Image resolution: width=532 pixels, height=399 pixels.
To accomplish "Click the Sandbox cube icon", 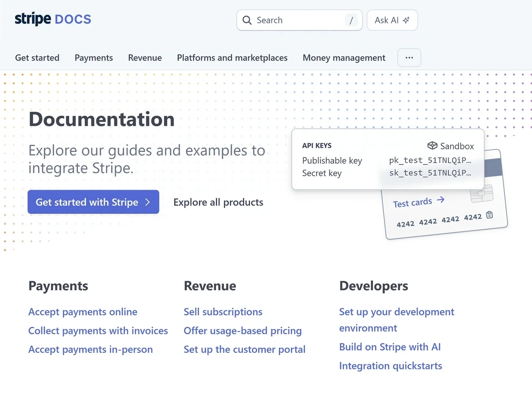I will coord(432,146).
